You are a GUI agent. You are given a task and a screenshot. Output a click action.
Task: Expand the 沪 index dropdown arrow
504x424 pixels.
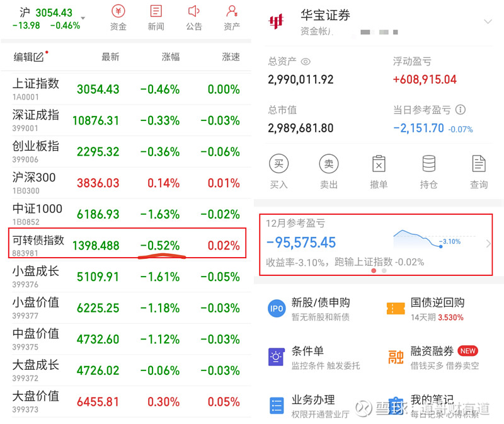point(83,18)
